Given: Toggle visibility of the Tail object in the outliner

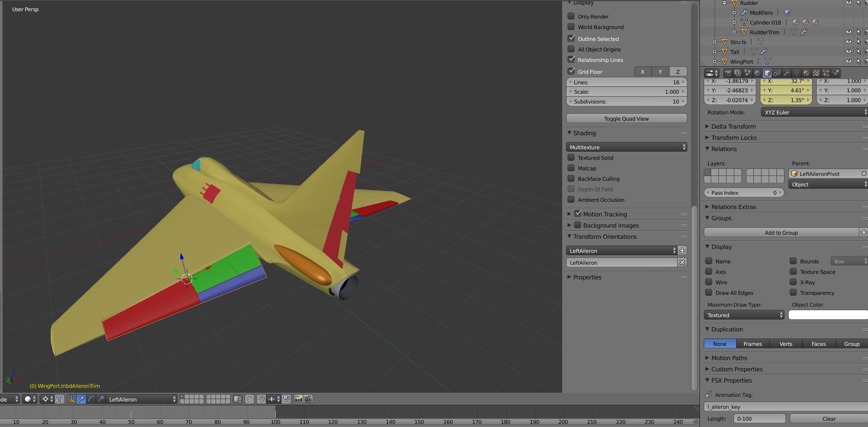Looking at the screenshot, I should (x=849, y=51).
